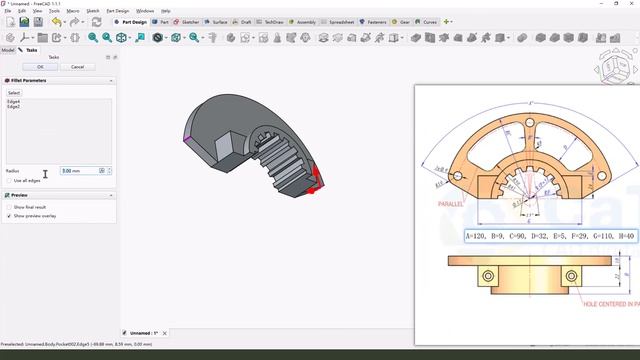Expand the isometric view dropdown arrow

pyautogui.click(x=129, y=38)
